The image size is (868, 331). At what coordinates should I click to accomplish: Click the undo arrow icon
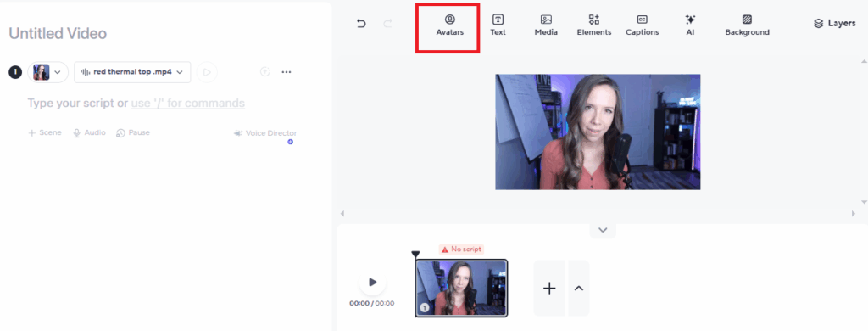(x=361, y=23)
